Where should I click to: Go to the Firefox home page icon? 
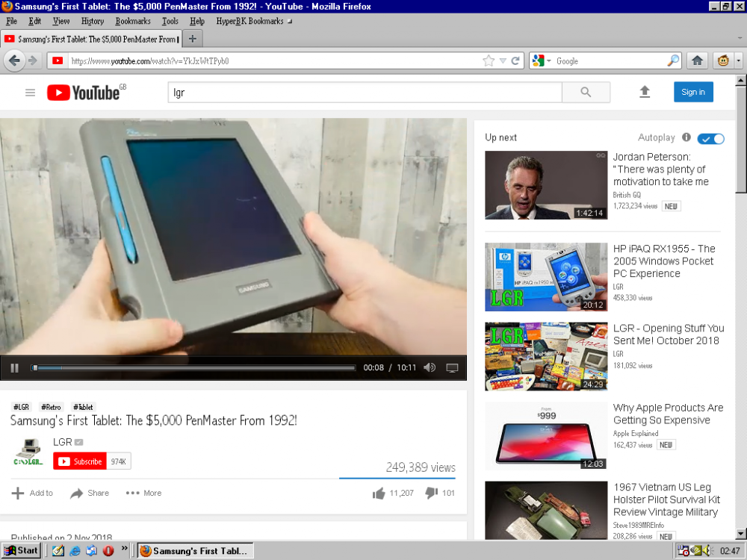pos(698,60)
